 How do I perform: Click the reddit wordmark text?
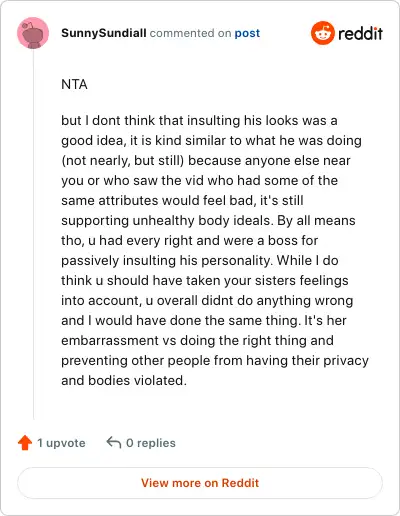(x=360, y=34)
